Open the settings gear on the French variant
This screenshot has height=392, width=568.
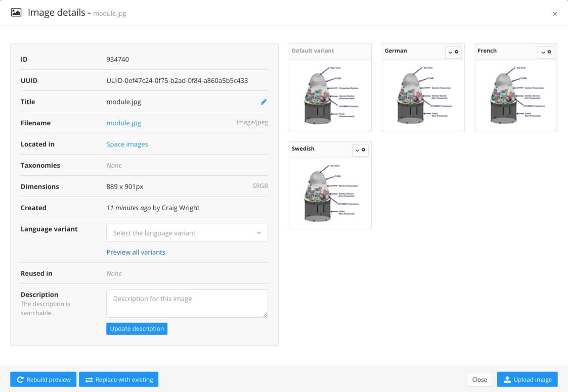pyautogui.click(x=550, y=53)
